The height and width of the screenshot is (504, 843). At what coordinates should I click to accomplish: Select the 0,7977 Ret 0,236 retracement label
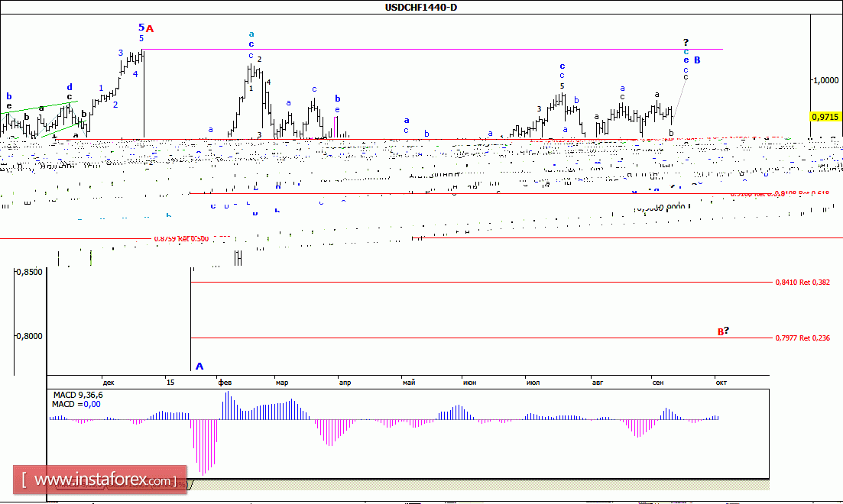click(x=802, y=338)
